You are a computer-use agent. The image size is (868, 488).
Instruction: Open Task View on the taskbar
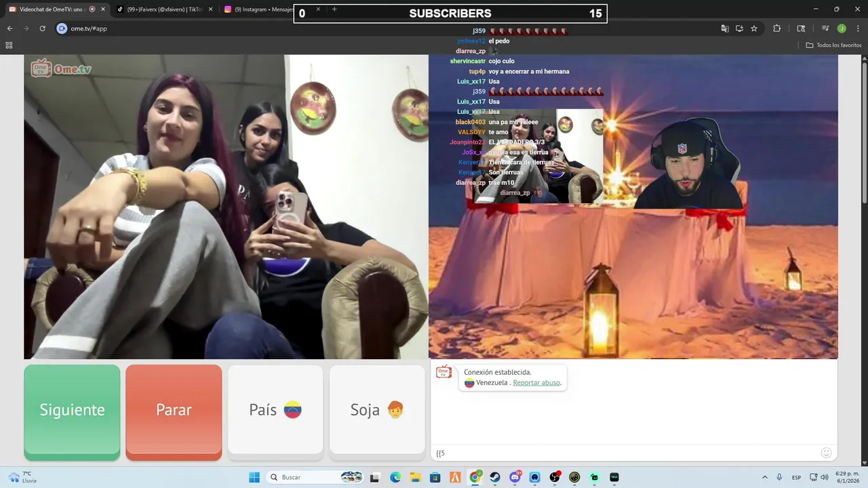(x=374, y=477)
